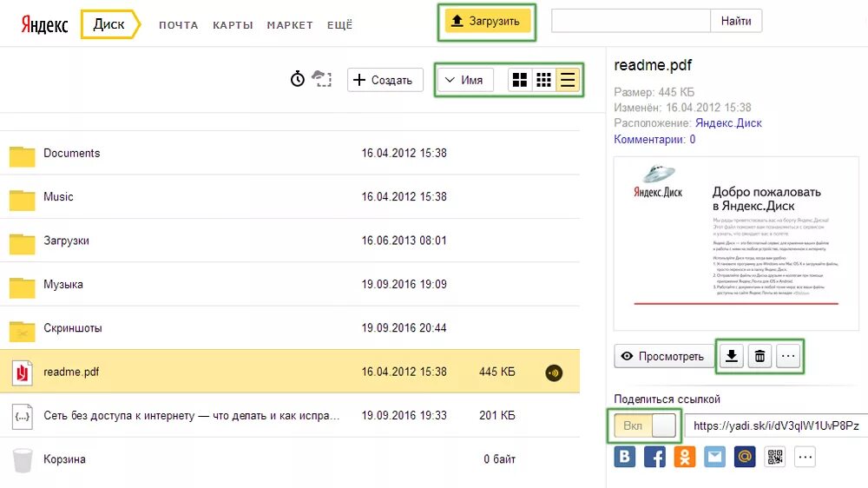The height and width of the screenshot is (488, 868).
Task: Expand the Ещё services menu
Action: click(x=339, y=25)
